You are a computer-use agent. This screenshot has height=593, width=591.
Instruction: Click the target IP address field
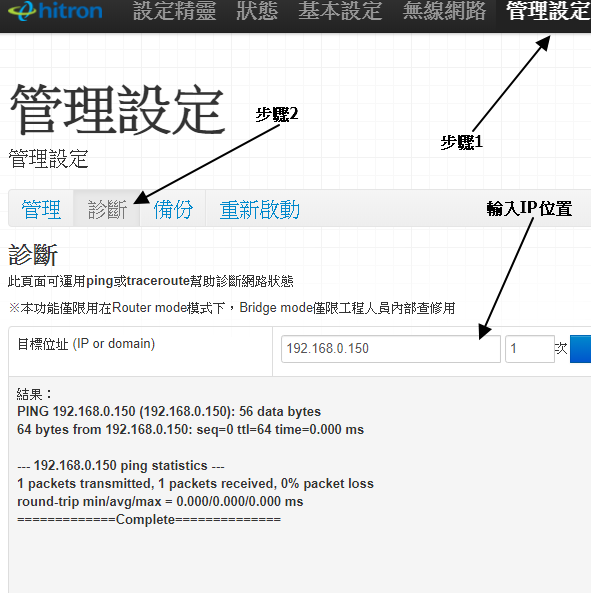coord(391,349)
